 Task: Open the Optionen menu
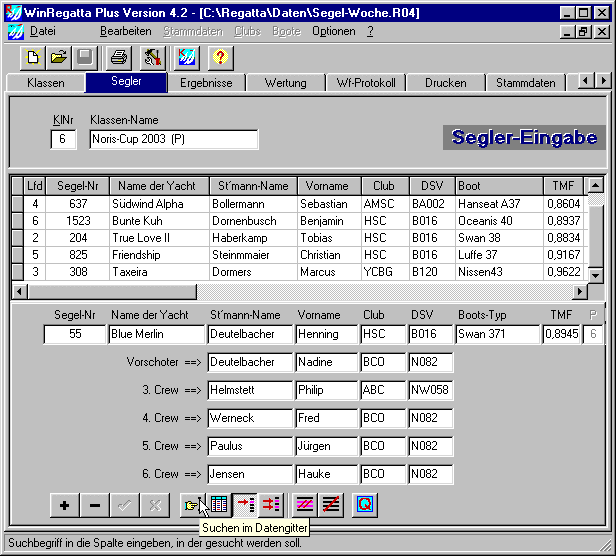[x=333, y=31]
